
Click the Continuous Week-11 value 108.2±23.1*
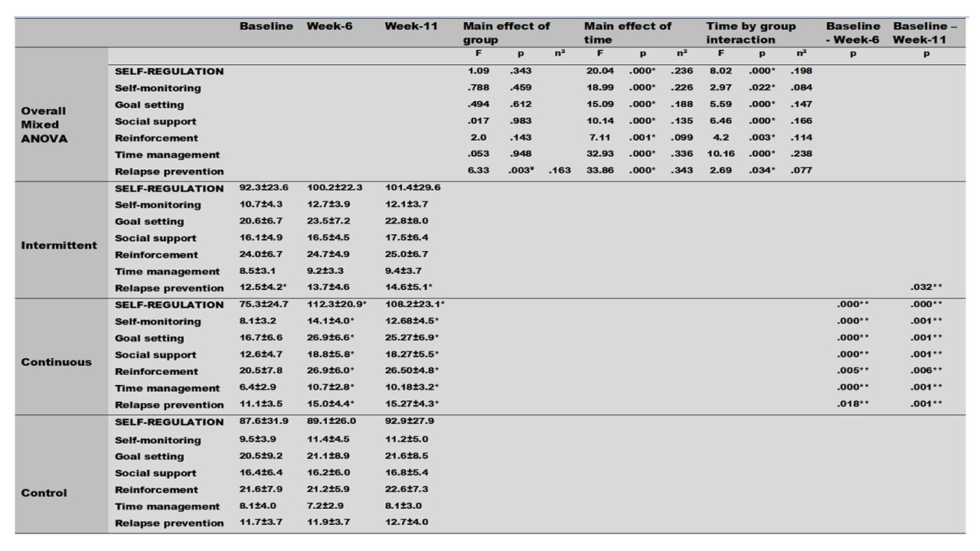pos(414,304)
